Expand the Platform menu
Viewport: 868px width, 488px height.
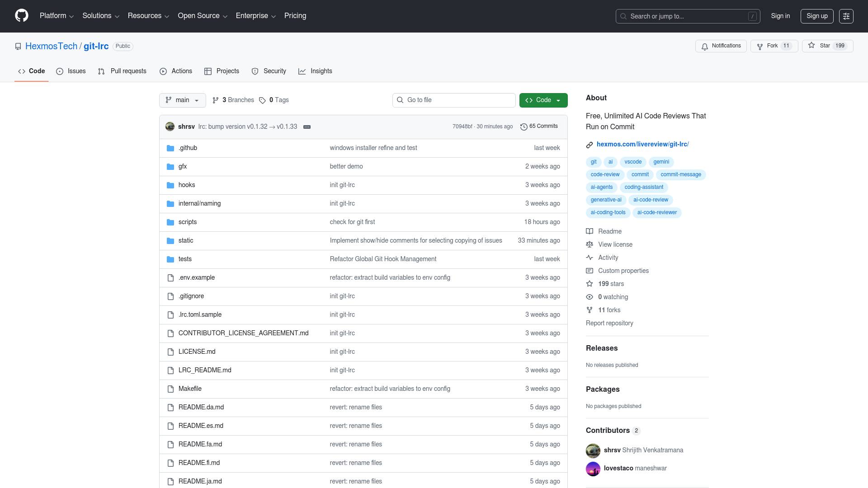(x=57, y=16)
